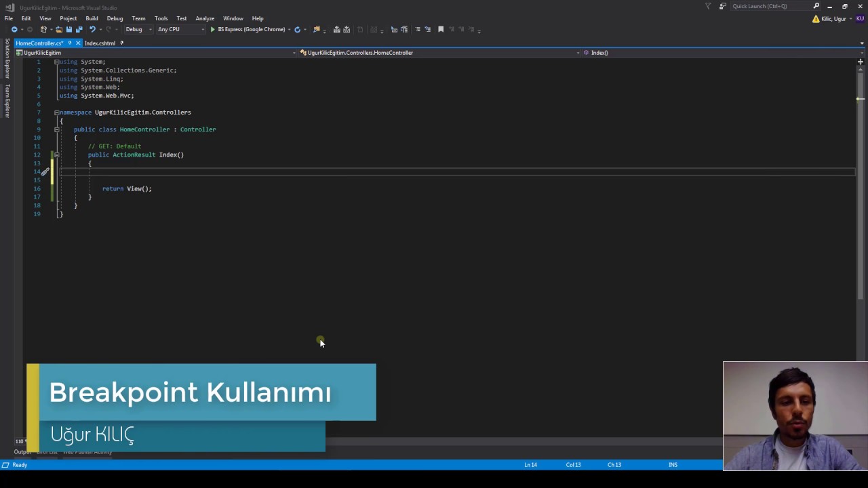Click the Visual Studio logo icon
Image resolution: width=868 pixels, height=488 pixels.
(9, 7)
